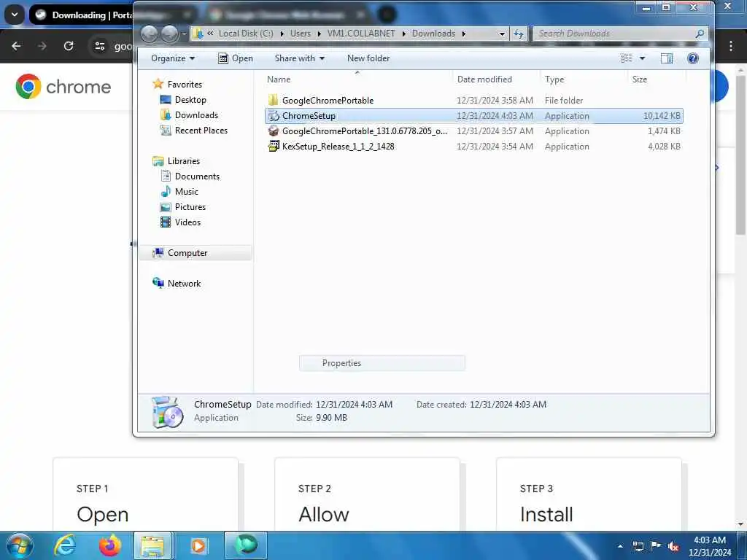The image size is (747, 560).
Task: Select the GoogleChromePortable folder icon
Action: (273, 100)
